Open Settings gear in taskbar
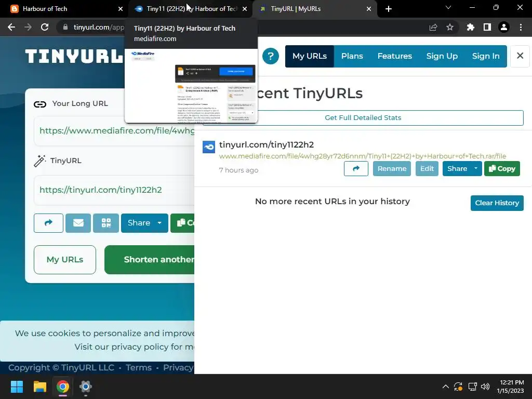The height and width of the screenshot is (399, 532). click(x=86, y=387)
